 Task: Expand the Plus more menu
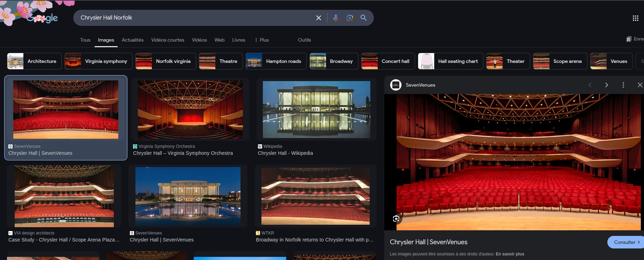tap(262, 40)
